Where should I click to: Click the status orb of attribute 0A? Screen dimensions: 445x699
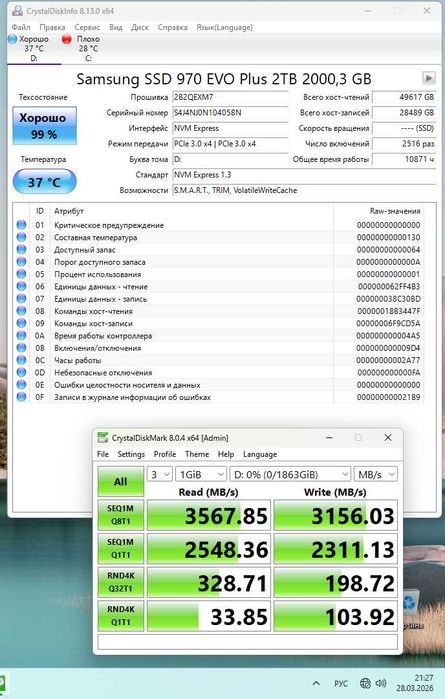point(21,336)
